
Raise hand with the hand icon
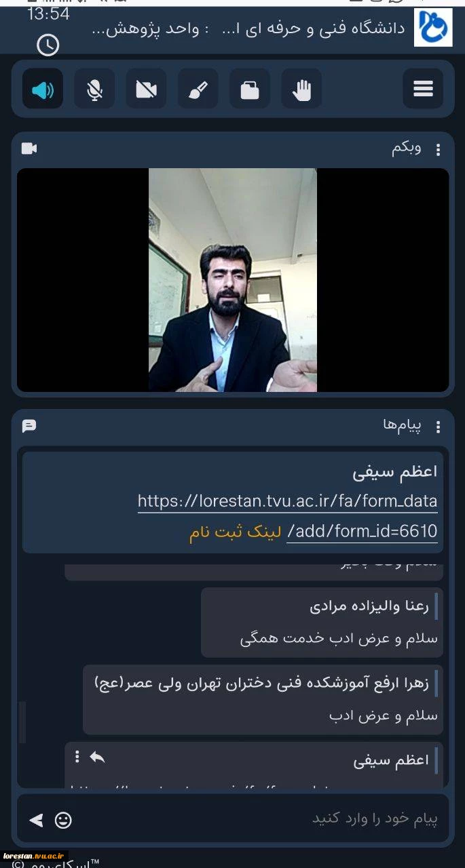(x=301, y=89)
